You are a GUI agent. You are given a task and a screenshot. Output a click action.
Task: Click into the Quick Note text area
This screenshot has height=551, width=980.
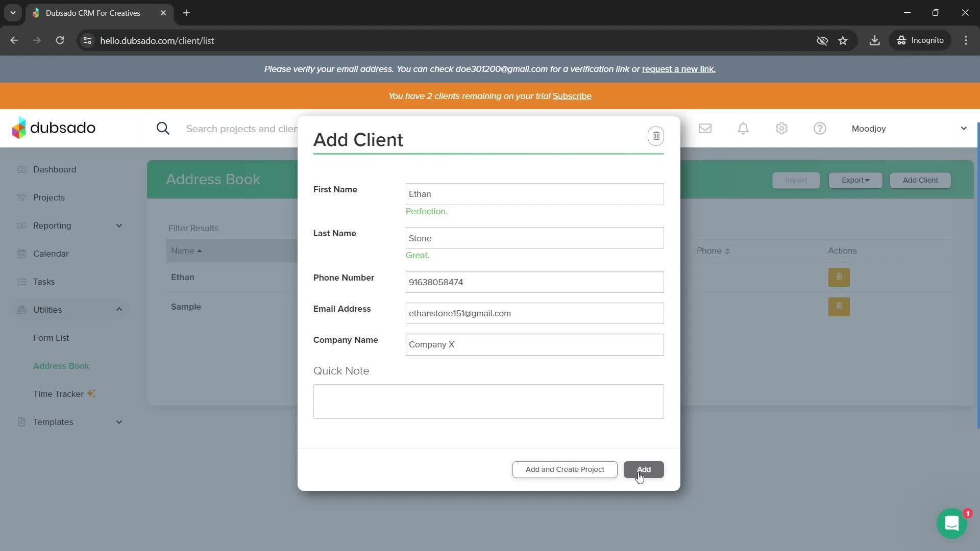pos(488,402)
